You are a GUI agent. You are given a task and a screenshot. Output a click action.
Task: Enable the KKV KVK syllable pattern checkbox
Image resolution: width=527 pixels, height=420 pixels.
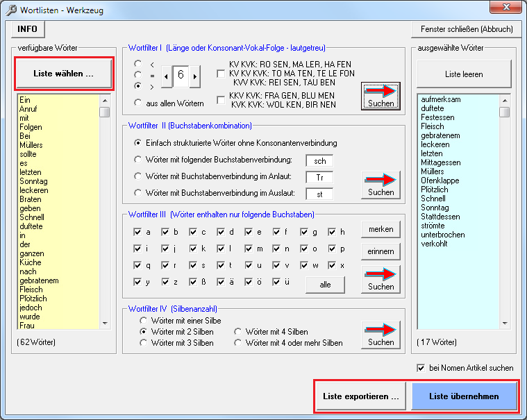(221, 100)
